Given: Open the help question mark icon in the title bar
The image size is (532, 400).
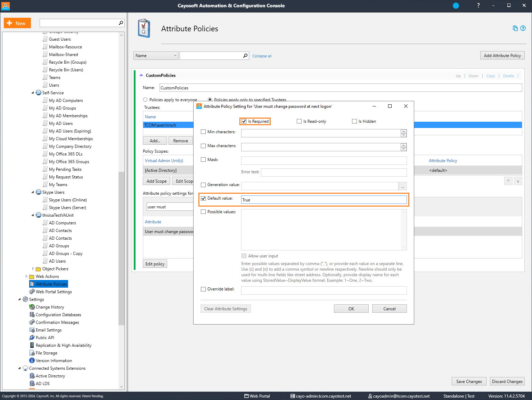Looking at the screenshot, I should click(478, 6).
